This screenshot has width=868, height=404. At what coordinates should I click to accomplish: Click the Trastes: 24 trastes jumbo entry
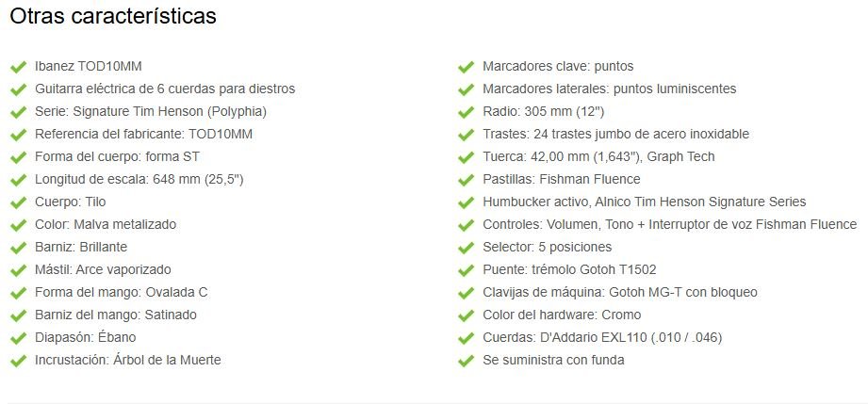(x=615, y=135)
